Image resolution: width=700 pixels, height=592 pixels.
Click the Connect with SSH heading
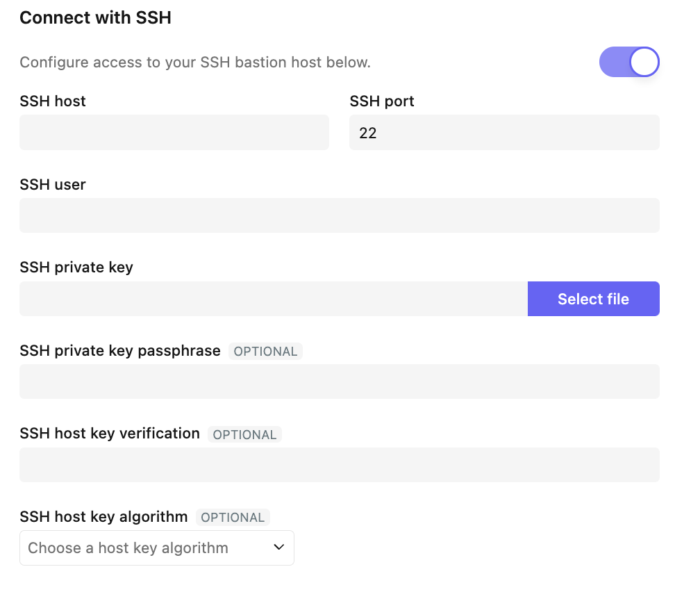click(x=95, y=18)
